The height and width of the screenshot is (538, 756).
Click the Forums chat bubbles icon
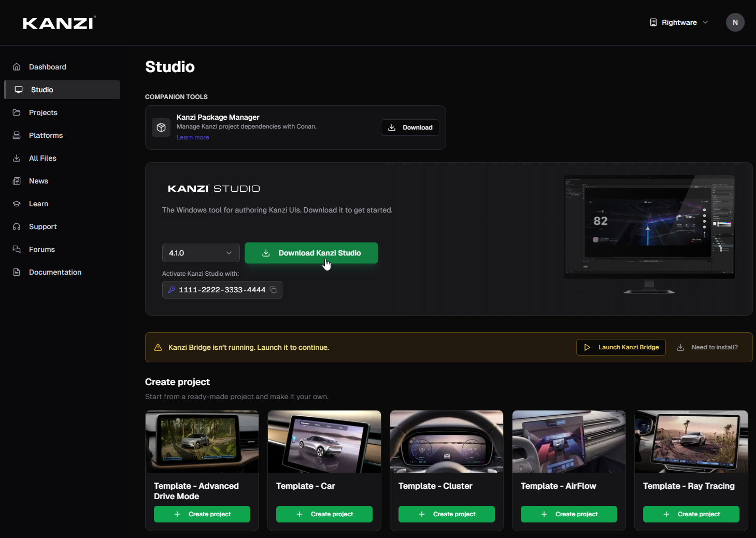coord(17,249)
